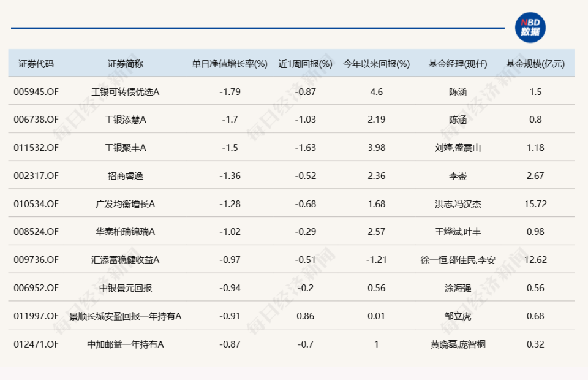Click the 今年以来回报(%) header
This screenshot has height=380, width=588.
click(x=377, y=64)
